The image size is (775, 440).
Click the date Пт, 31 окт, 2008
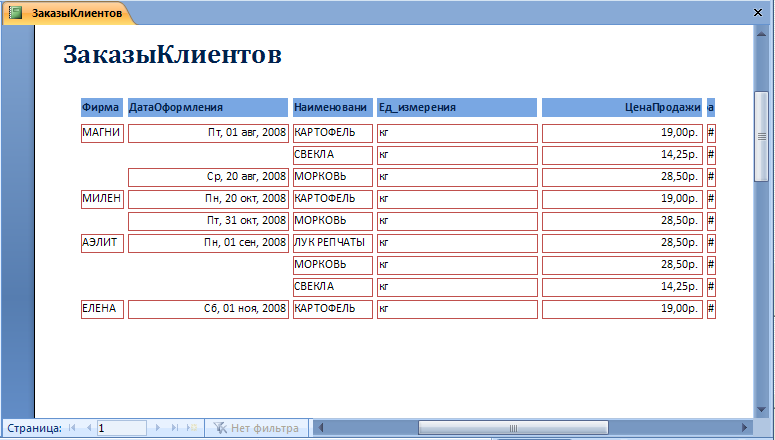pos(208,221)
